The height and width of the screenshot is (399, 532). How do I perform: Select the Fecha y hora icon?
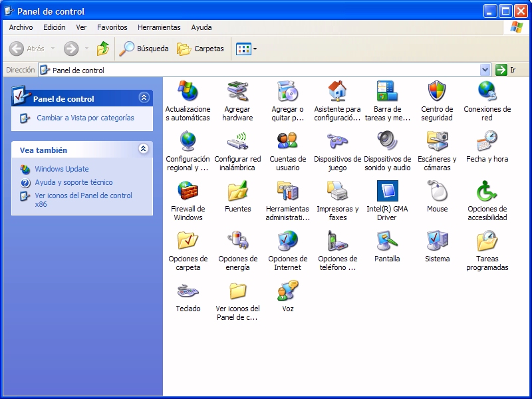[487, 141]
